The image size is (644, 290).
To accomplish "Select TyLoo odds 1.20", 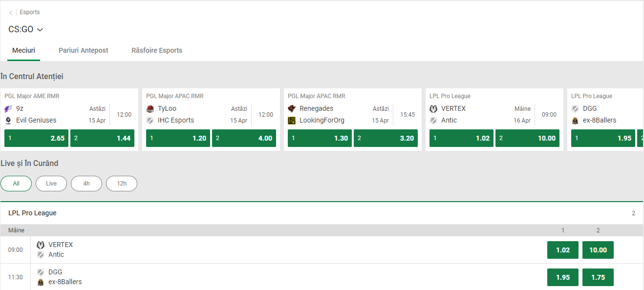I will click(178, 138).
